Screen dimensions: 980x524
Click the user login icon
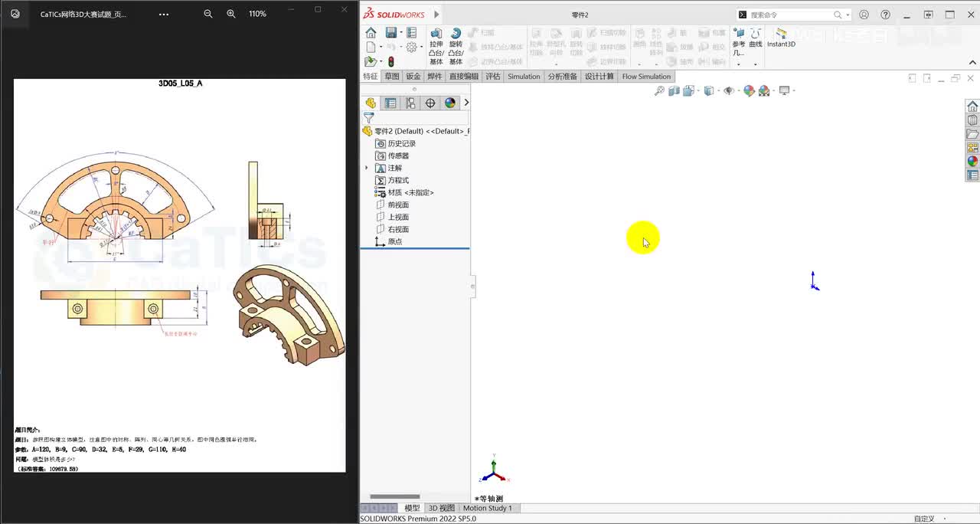pyautogui.click(x=864, y=15)
